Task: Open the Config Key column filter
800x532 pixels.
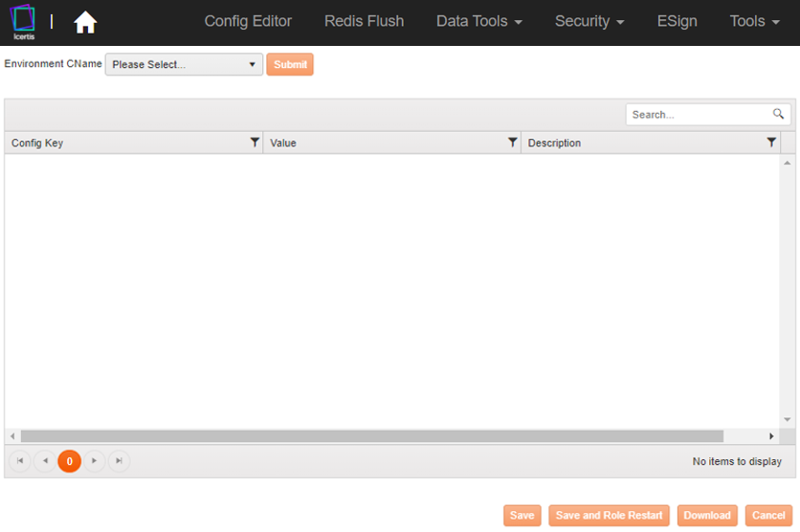Action: (x=255, y=143)
